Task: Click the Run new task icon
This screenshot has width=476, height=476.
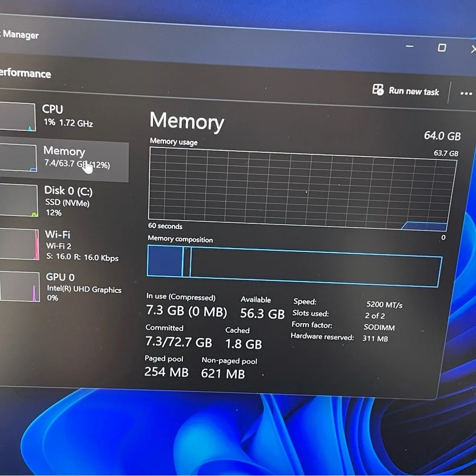Action: coord(378,89)
